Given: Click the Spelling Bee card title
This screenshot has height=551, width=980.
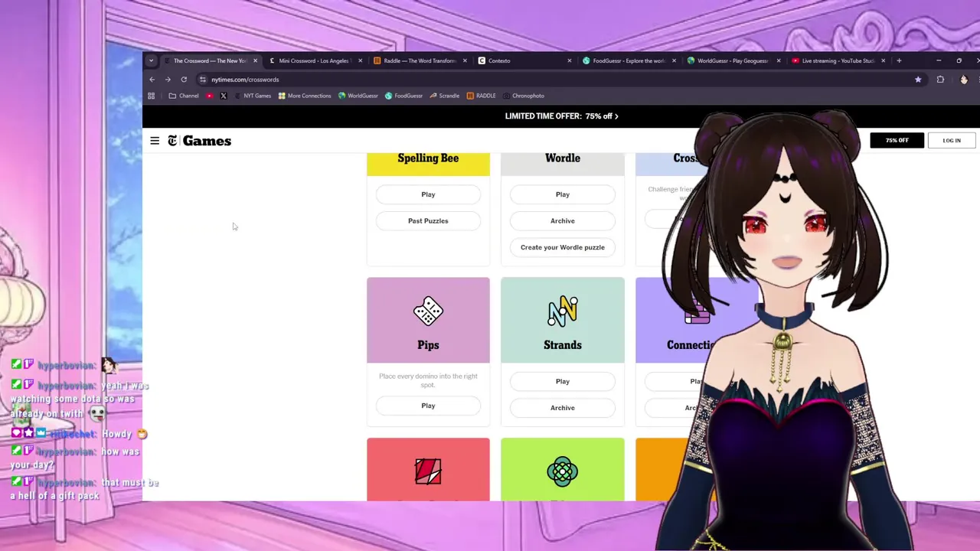Looking at the screenshot, I should click(428, 158).
